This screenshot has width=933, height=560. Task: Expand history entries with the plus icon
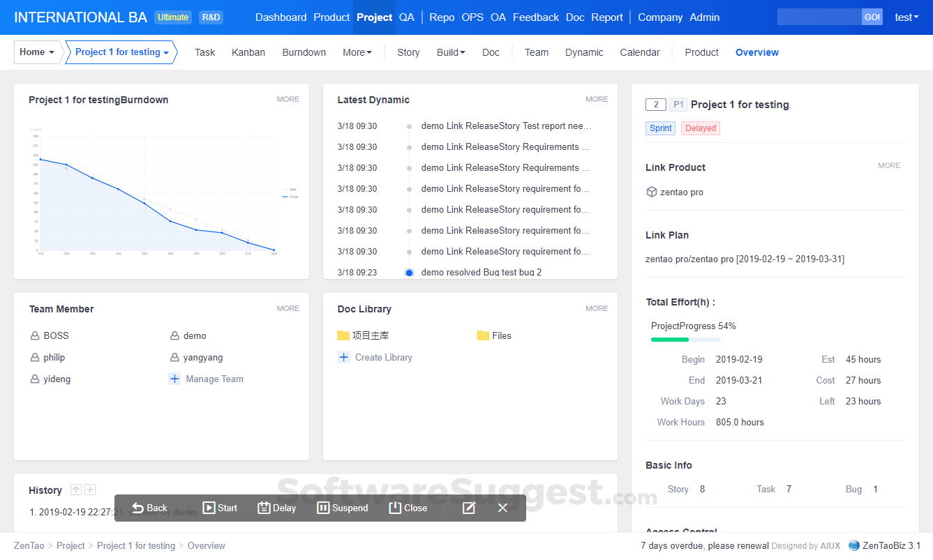90,490
